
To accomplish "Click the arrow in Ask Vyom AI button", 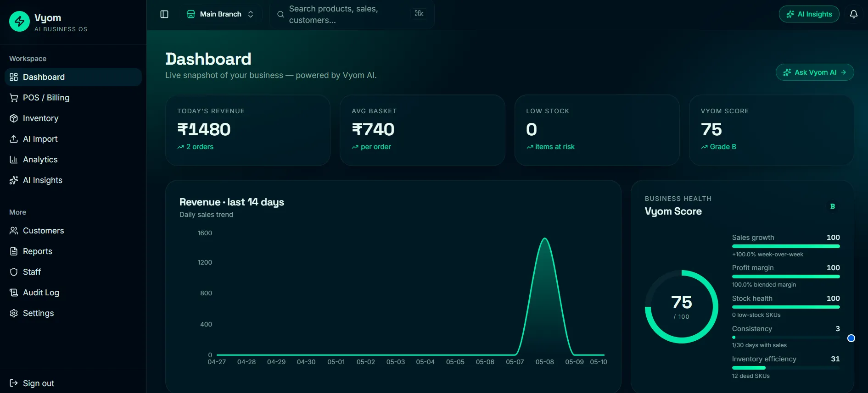I will pos(844,72).
